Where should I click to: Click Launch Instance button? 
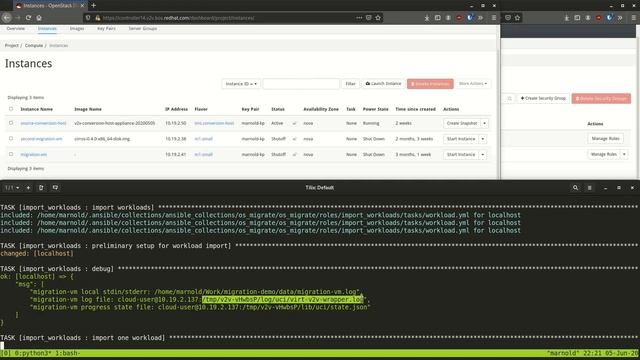click(x=383, y=84)
